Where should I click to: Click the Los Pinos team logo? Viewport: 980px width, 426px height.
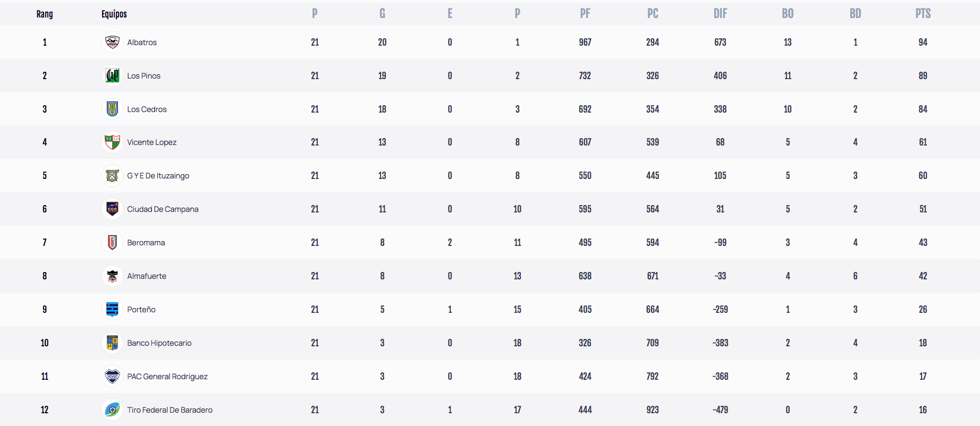pyautogui.click(x=112, y=75)
